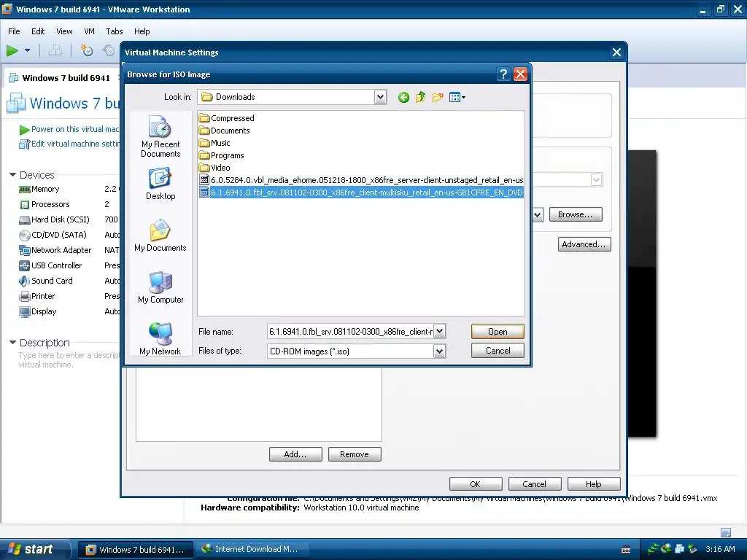The height and width of the screenshot is (560, 747).
Task: Select USB Controller device
Action: [68, 265]
